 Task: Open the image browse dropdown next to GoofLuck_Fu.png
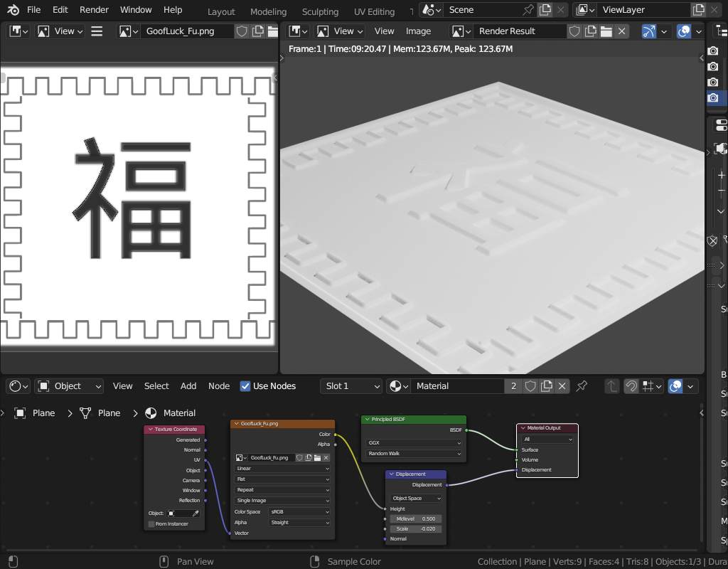point(129,31)
